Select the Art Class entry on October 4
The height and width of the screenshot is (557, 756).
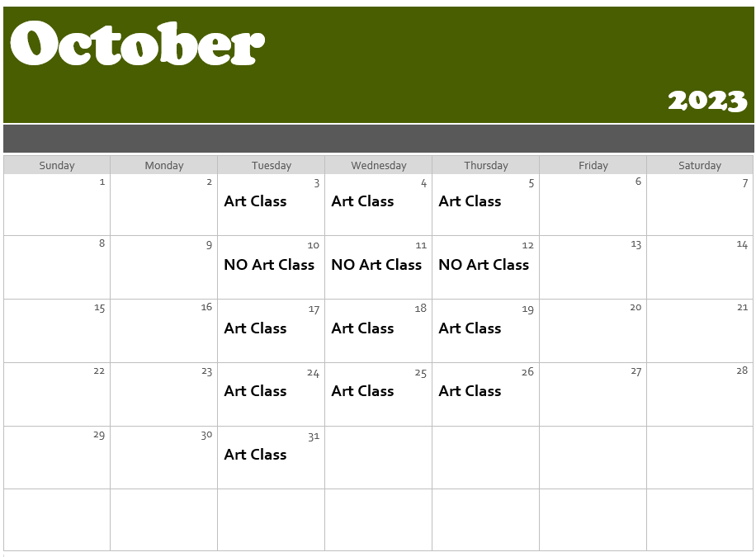[x=362, y=201]
